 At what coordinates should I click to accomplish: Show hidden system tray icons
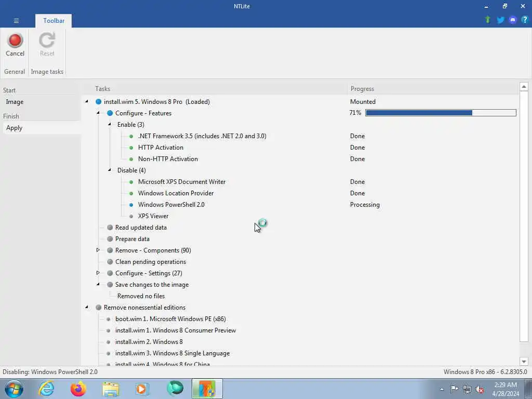pos(442,389)
